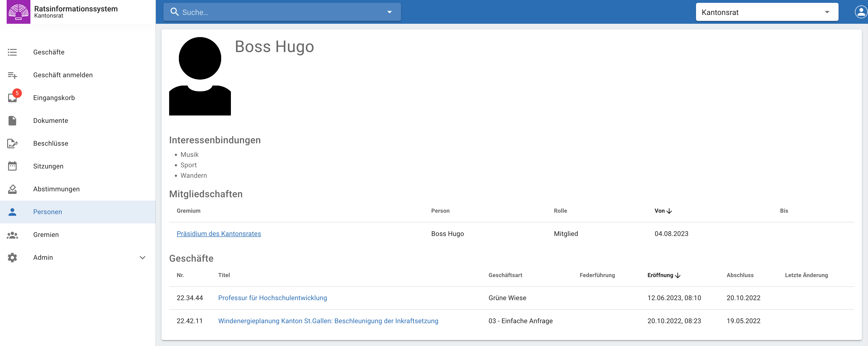
Task: Click the Ratsinformationssystem purple logo
Action: tap(18, 12)
